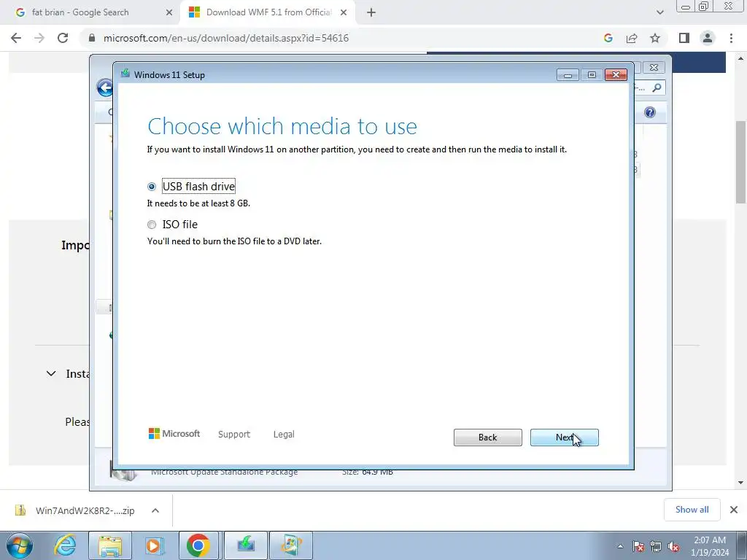Open the network tray icon
Screen dimensions: 747x560
(x=656, y=546)
